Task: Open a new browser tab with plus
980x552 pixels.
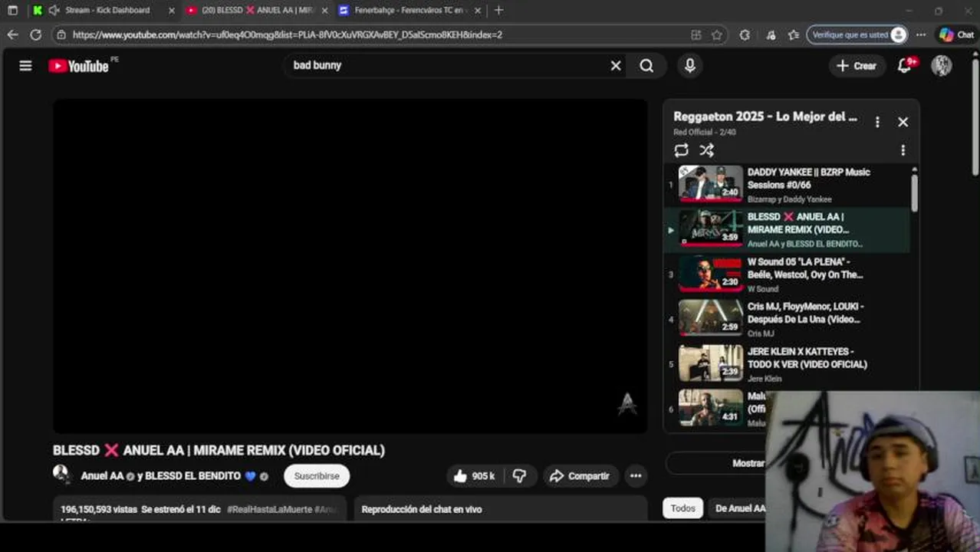Action: coord(499,10)
